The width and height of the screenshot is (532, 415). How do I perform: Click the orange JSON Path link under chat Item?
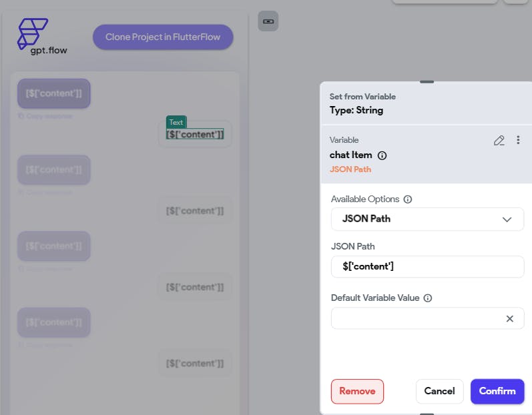tap(350, 169)
